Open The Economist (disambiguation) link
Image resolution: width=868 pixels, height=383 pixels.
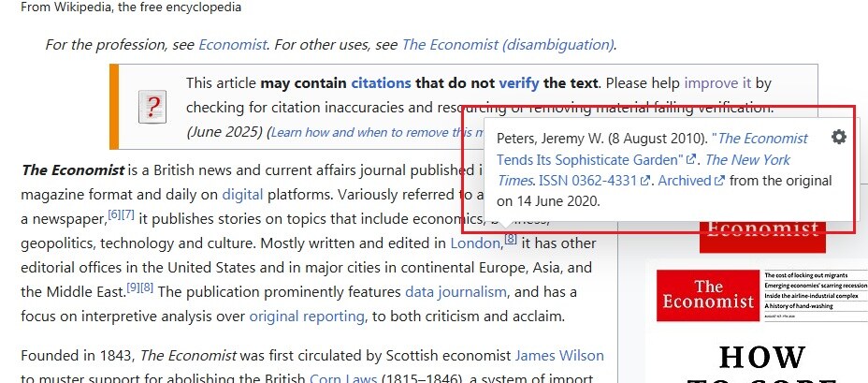point(508,44)
